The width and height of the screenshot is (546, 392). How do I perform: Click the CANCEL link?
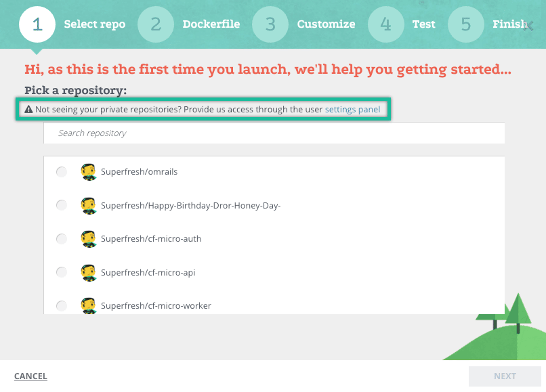[30, 376]
